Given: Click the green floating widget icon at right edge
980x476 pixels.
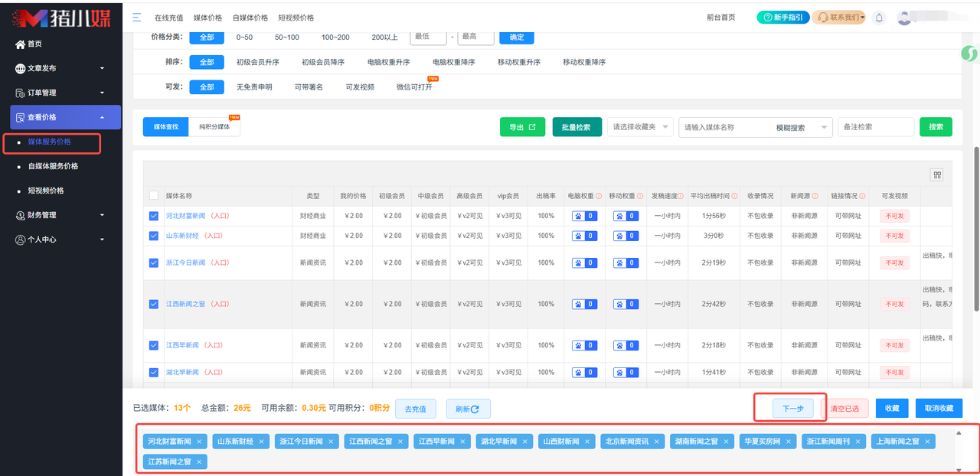Looking at the screenshot, I should coord(969,54).
